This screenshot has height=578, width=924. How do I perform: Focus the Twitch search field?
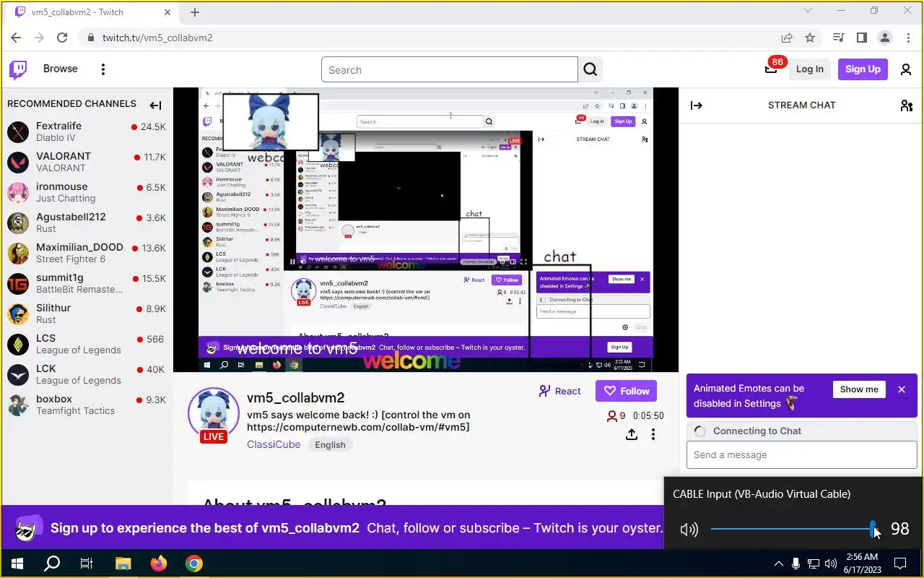(450, 70)
